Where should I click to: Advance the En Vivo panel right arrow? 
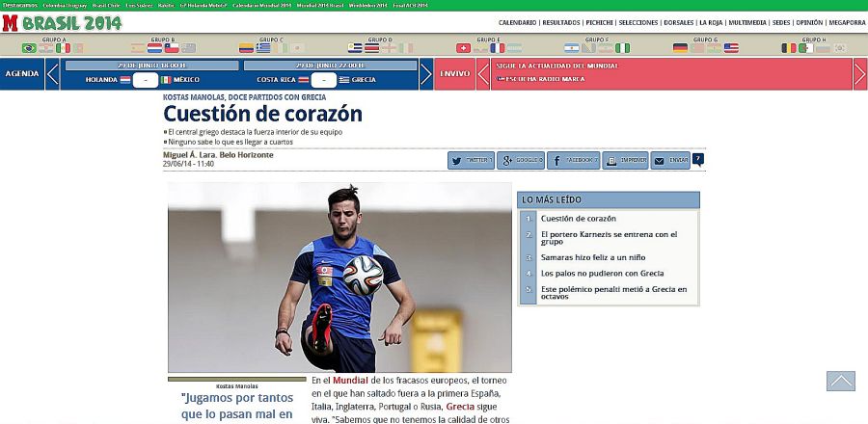click(860, 74)
